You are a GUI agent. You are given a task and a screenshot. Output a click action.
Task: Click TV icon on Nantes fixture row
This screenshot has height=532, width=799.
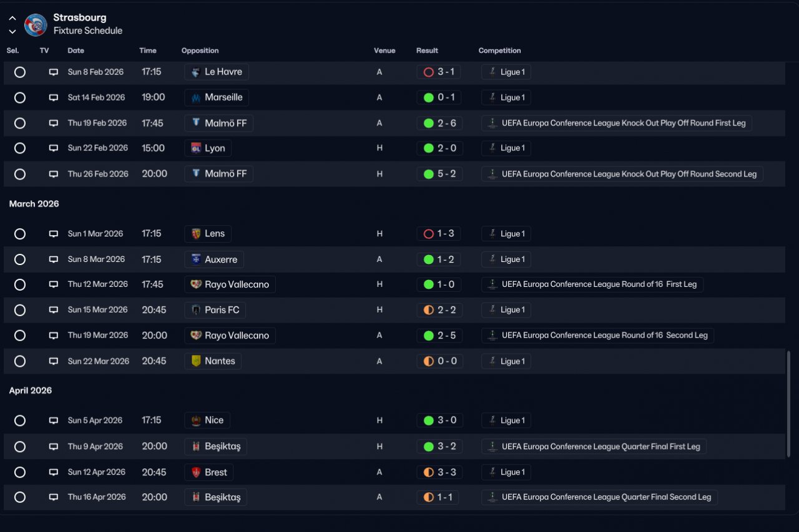[x=54, y=362]
